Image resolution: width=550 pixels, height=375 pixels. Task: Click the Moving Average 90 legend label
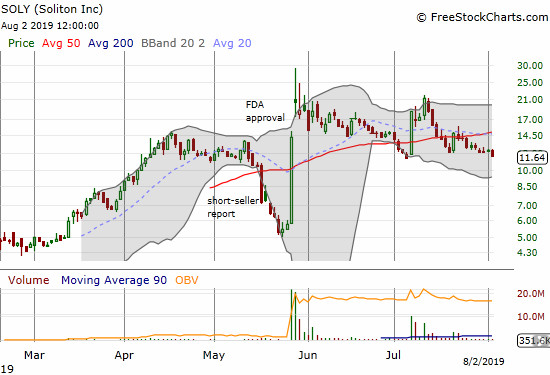coord(114,280)
